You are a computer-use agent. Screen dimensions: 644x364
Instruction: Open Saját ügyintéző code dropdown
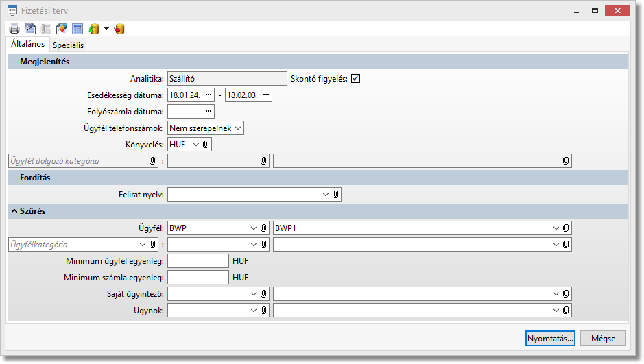click(x=254, y=294)
